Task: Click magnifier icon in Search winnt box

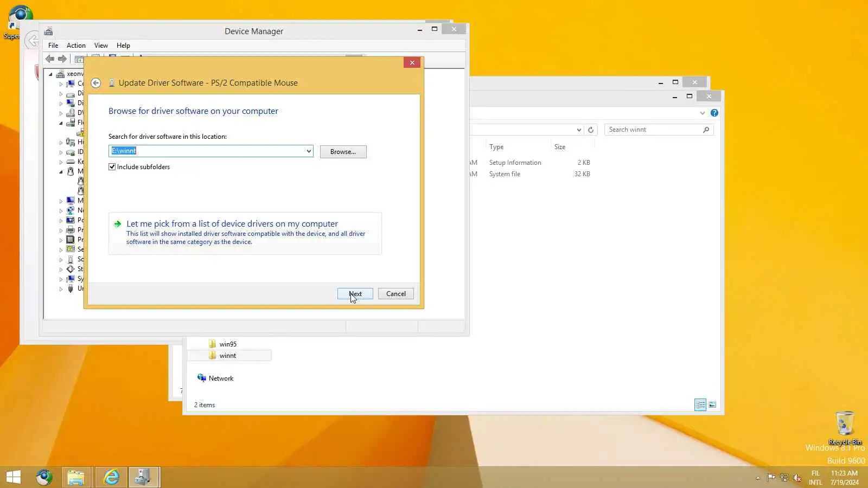Action: tap(706, 130)
